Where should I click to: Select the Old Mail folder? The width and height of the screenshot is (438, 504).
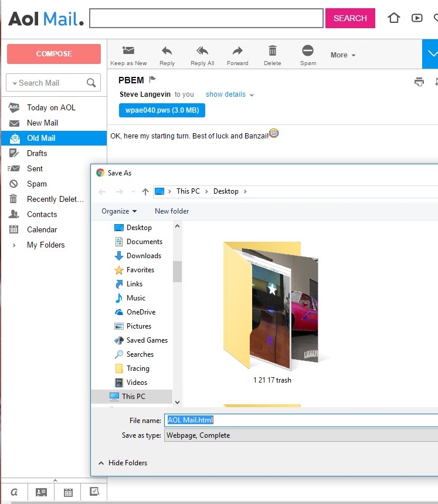[x=54, y=138]
